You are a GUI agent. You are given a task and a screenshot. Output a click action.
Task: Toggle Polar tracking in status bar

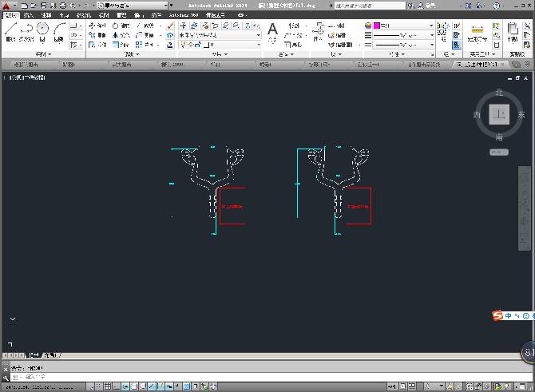(125, 386)
